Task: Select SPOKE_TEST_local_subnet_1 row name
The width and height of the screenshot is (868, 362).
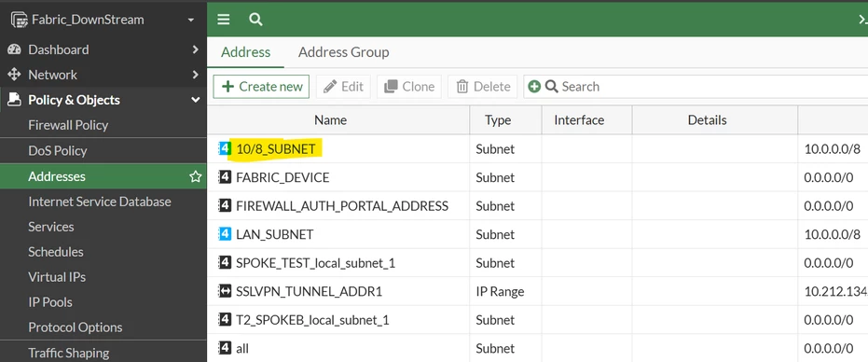Action: 315,263
